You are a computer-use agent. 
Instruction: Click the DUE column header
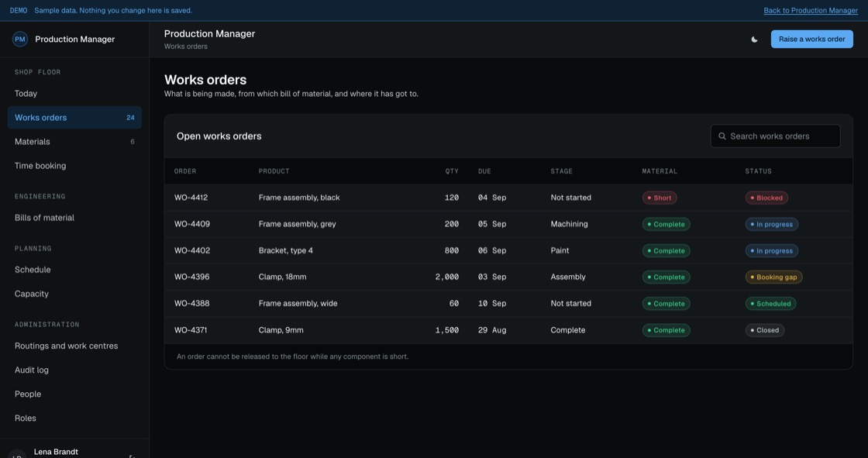[x=484, y=171]
